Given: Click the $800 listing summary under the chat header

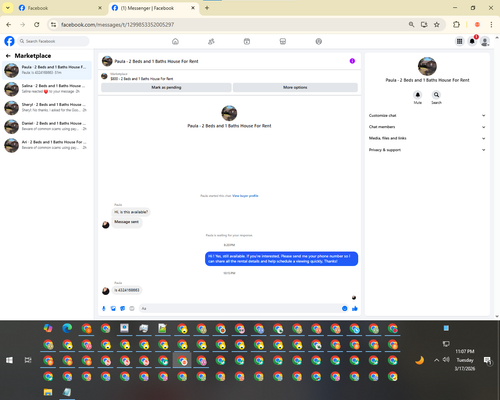Looking at the screenshot, I should (x=142, y=79).
